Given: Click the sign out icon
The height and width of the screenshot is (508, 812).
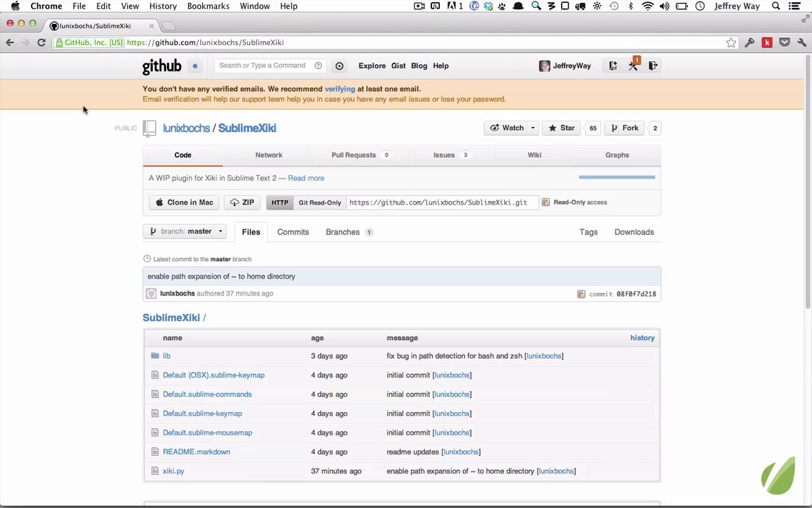Looking at the screenshot, I should pyautogui.click(x=653, y=66).
